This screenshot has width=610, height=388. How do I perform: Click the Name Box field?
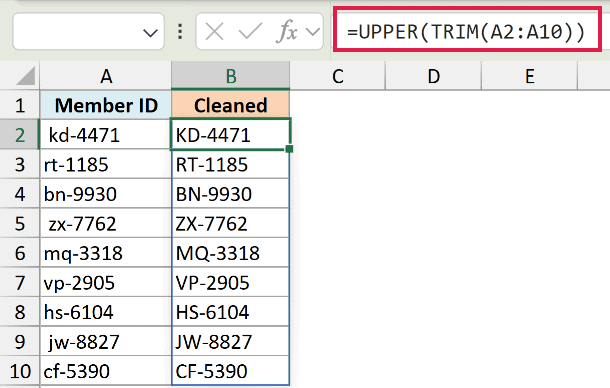tap(88, 31)
